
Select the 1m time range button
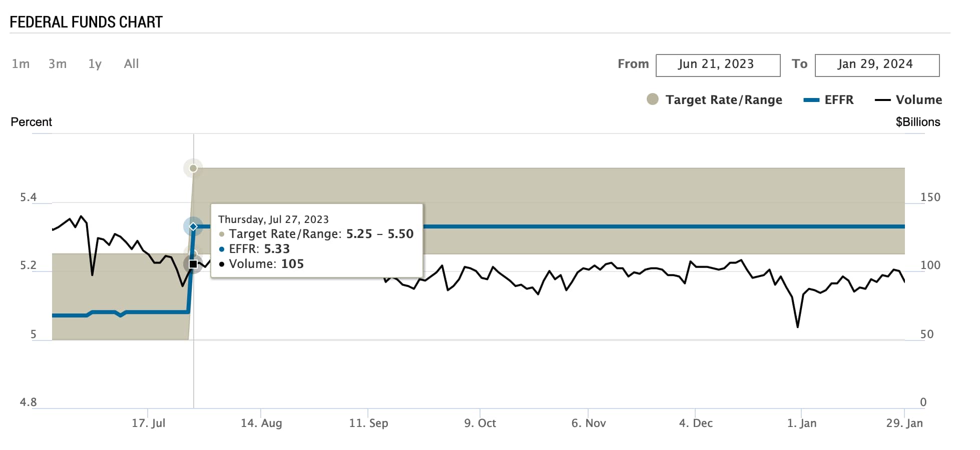point(21,64)
